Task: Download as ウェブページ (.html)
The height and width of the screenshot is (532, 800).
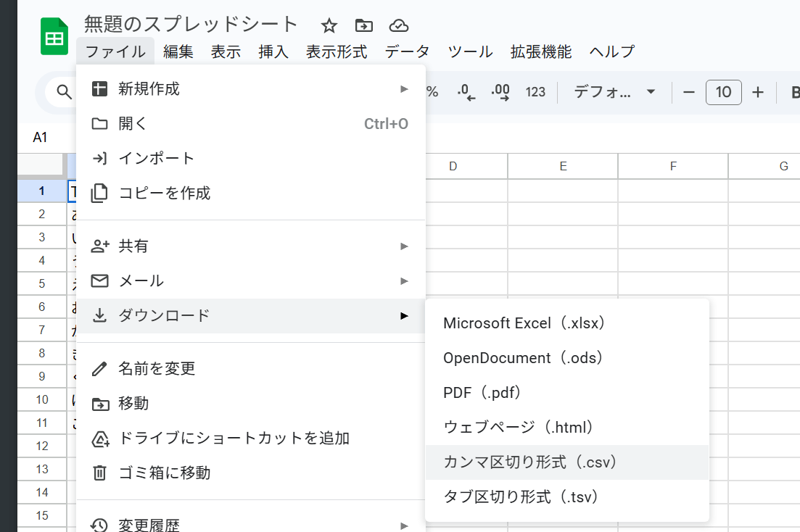Action: (x=567, y=427)
